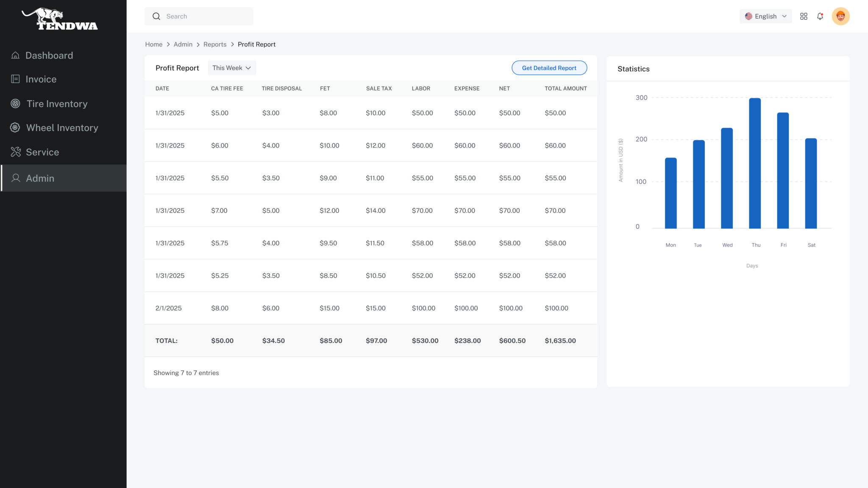Open the English language dropdown
868x488 pixels.
pos(765,16)
